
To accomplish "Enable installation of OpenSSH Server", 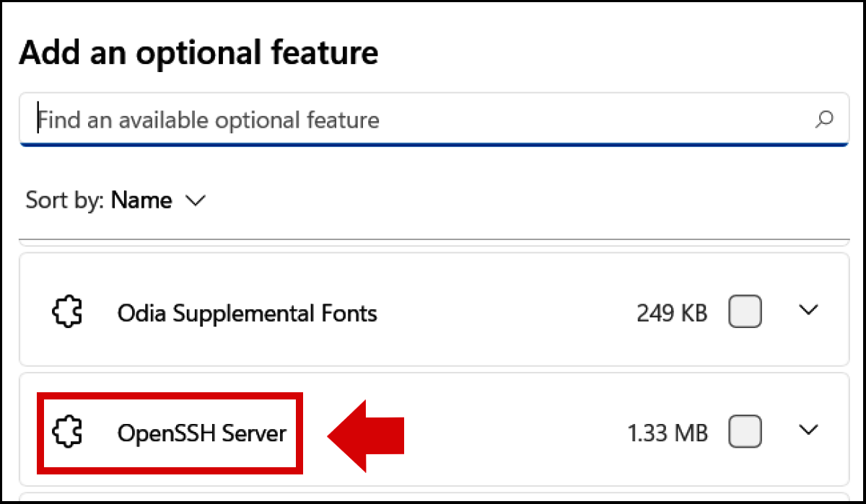I will point(745,432).
